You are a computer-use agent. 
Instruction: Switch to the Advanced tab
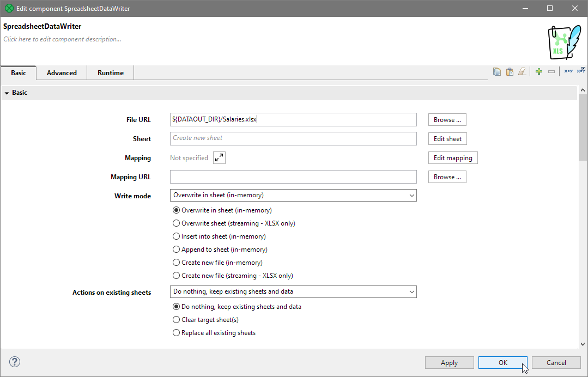coord(62,73)
